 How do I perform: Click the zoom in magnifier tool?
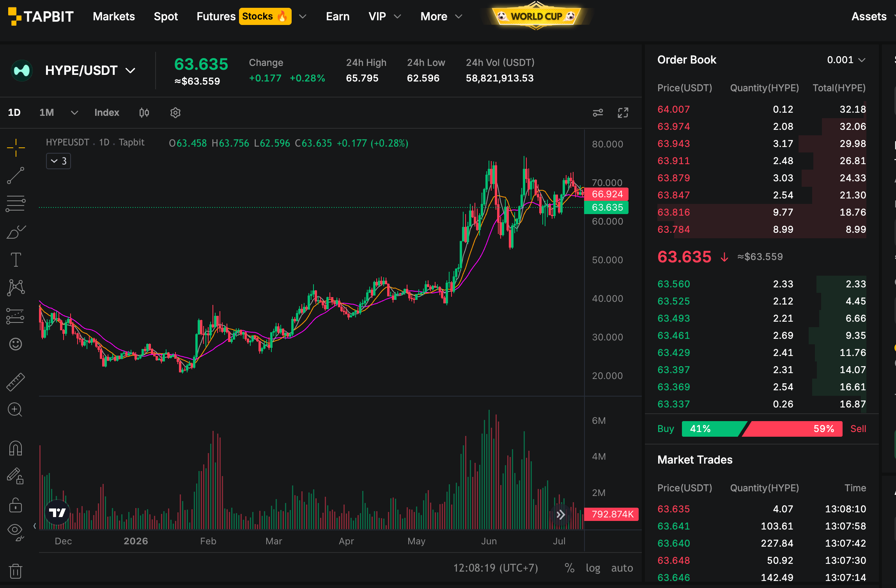point(16,410)
